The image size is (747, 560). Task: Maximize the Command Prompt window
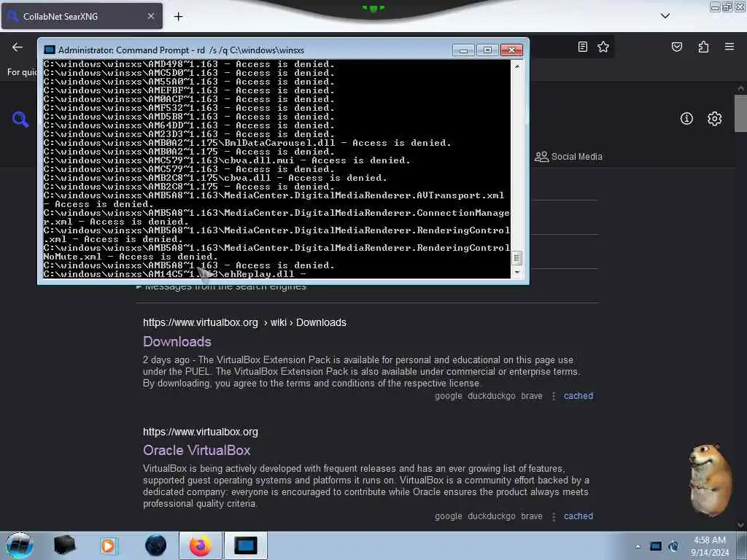pos(487,50)
